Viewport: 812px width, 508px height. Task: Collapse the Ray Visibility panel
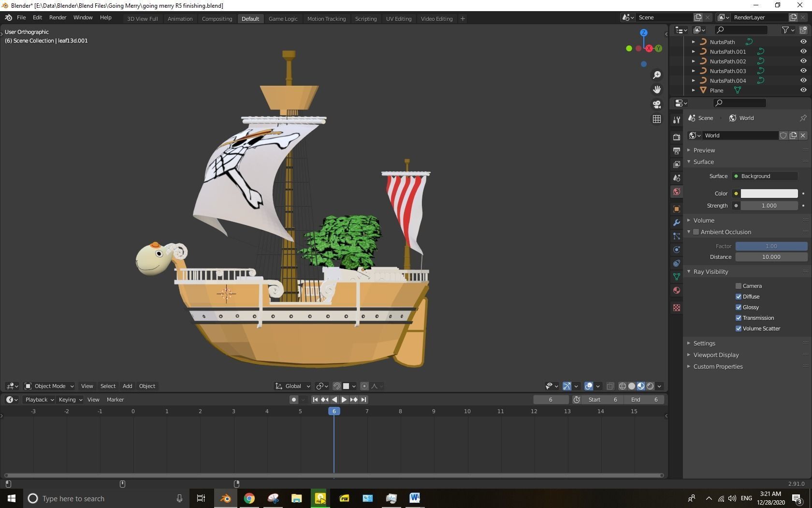(x=710, y=272)
